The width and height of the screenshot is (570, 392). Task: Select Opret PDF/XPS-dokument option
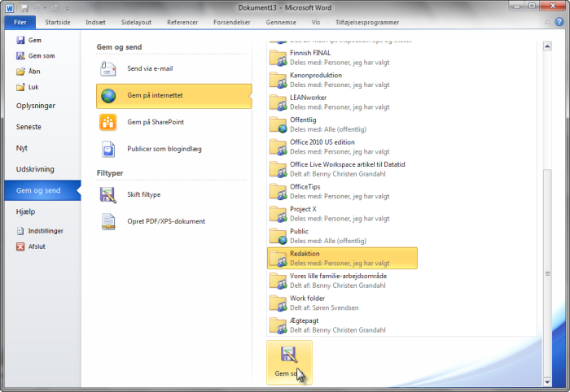(173, 221)
